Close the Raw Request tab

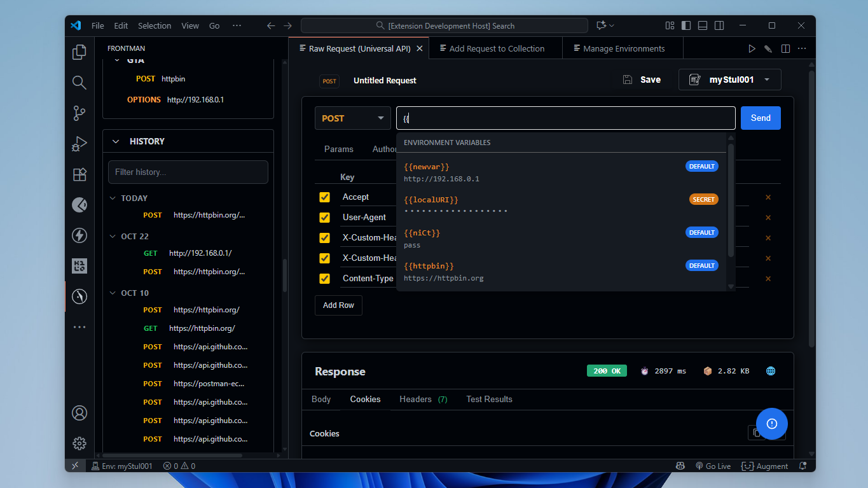click(420, 48)
